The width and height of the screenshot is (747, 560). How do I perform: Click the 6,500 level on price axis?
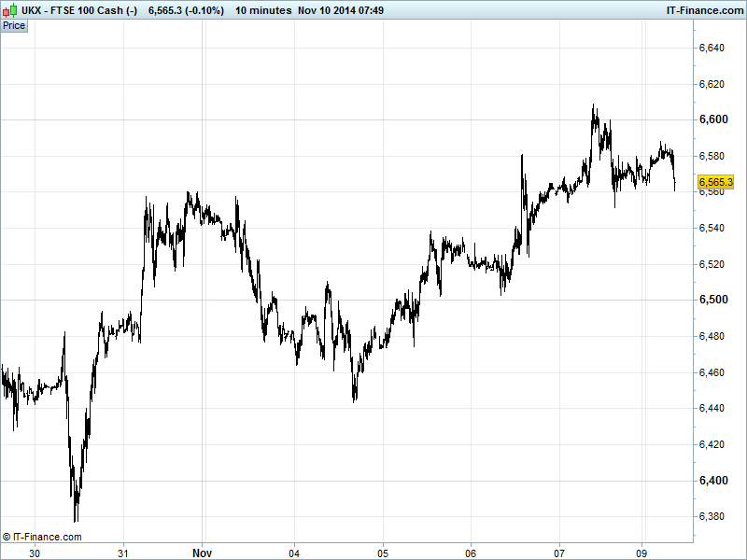(x=713, y=300)
